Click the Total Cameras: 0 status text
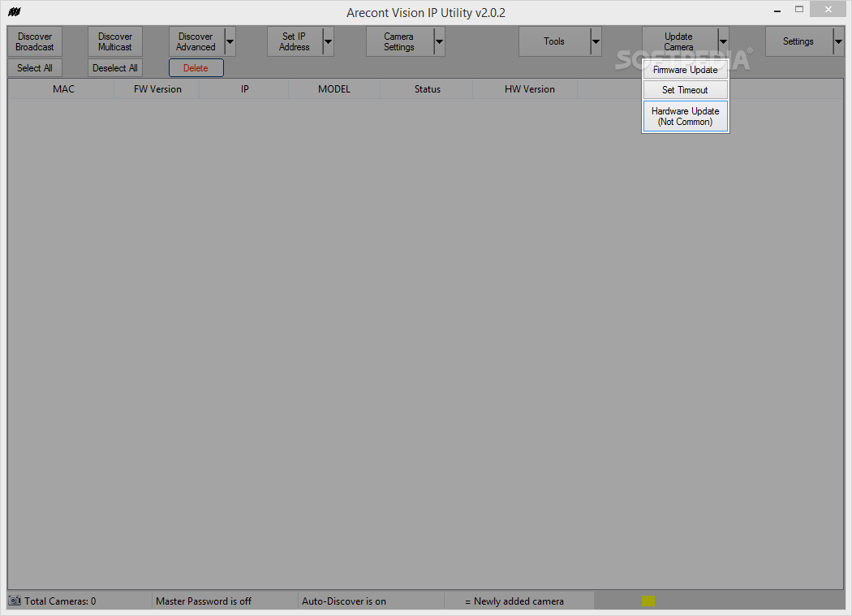This screenshot has width=852, height=616. (60, 601)
